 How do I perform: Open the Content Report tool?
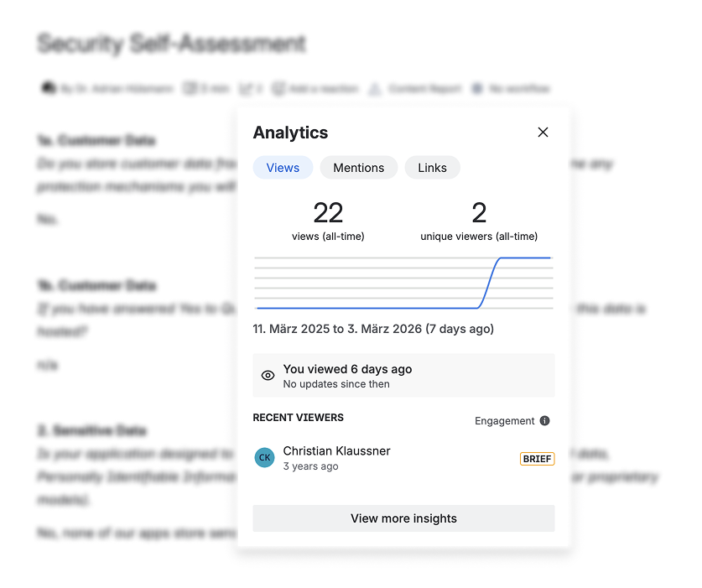(424, 88)
